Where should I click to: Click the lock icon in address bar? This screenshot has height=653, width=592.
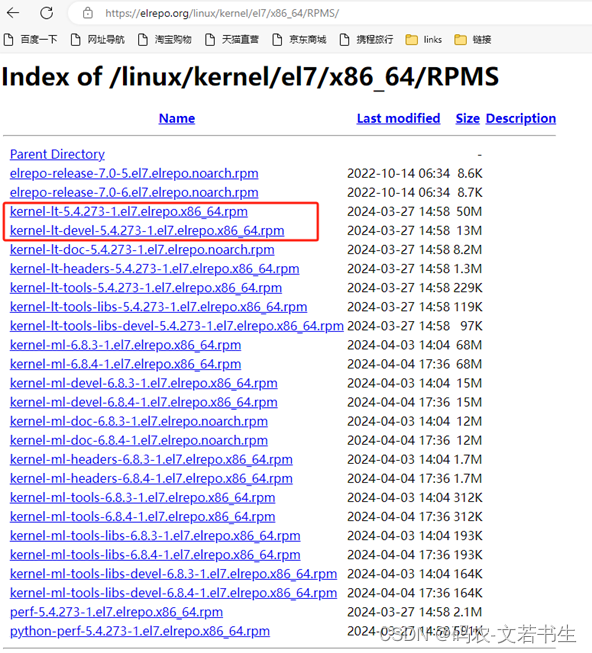[x=87, y=13]
